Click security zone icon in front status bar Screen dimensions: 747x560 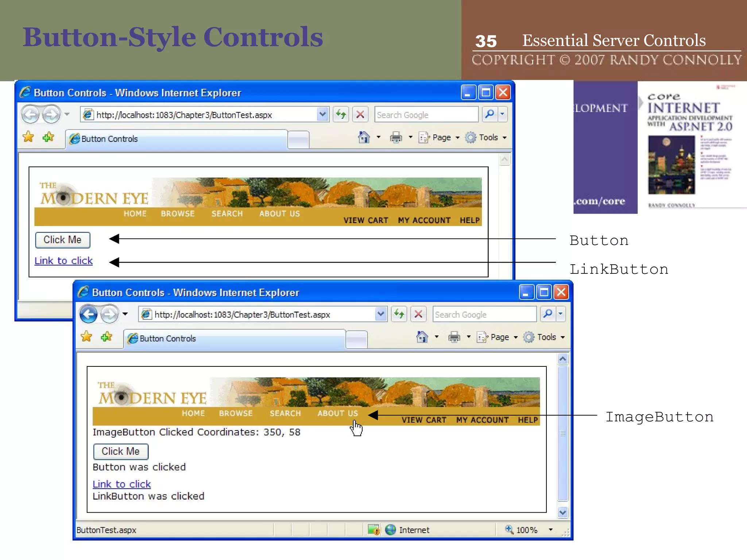(x=390, y=530)
